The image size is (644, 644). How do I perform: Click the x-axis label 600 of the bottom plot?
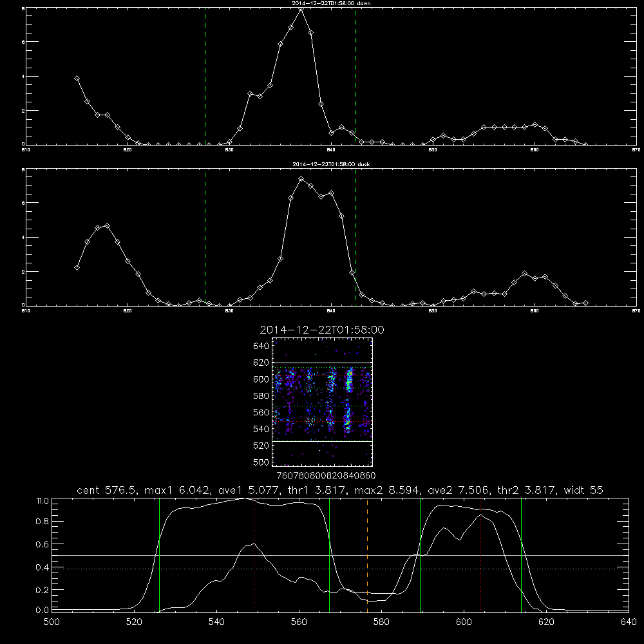pyautogui.click(x=464, y=622)
